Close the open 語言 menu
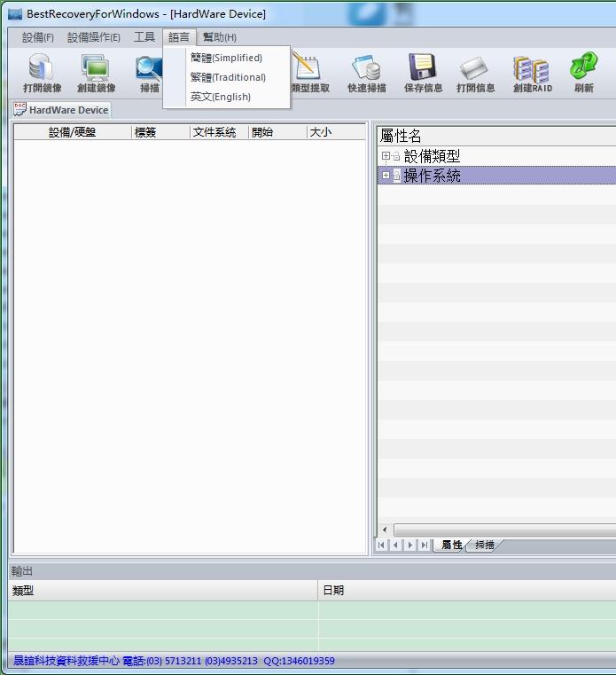The width and height of the screenshot is (616, 675). pyautogui.click(x=179, y=37)
